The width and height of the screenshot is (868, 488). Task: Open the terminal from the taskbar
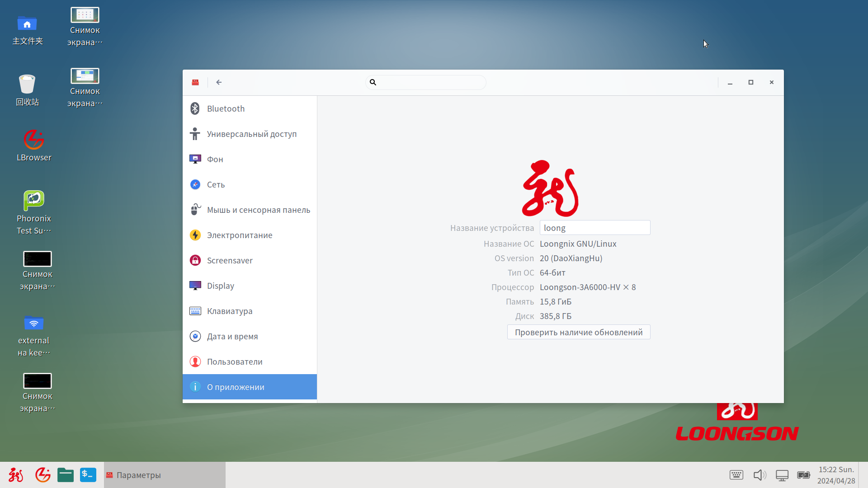point(88,475)
